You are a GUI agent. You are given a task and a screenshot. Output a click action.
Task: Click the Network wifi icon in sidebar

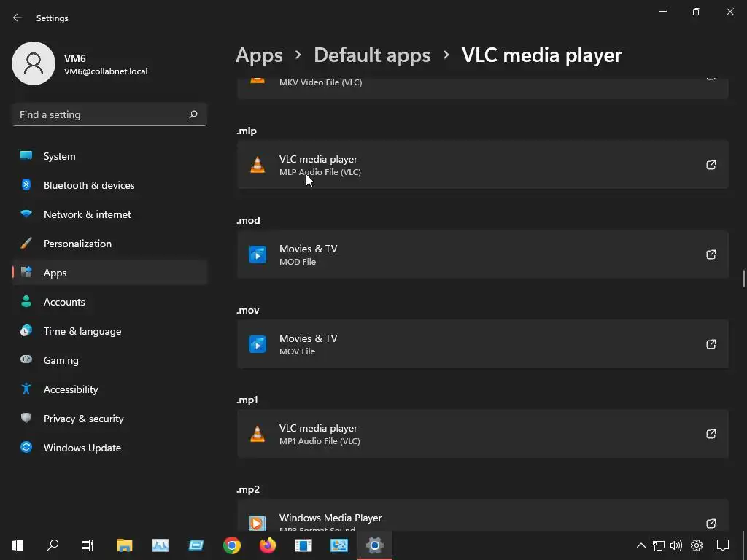26,214
